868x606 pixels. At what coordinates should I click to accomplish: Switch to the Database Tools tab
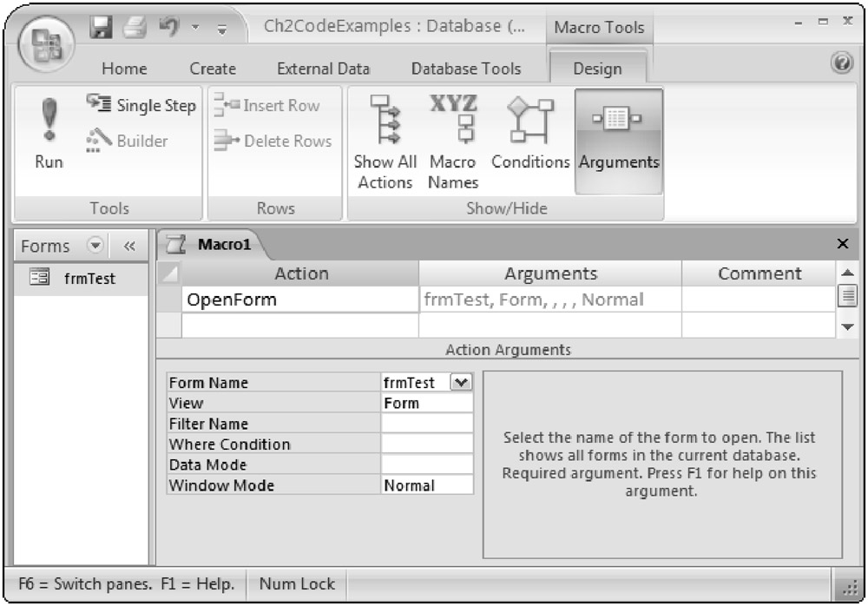466,69
